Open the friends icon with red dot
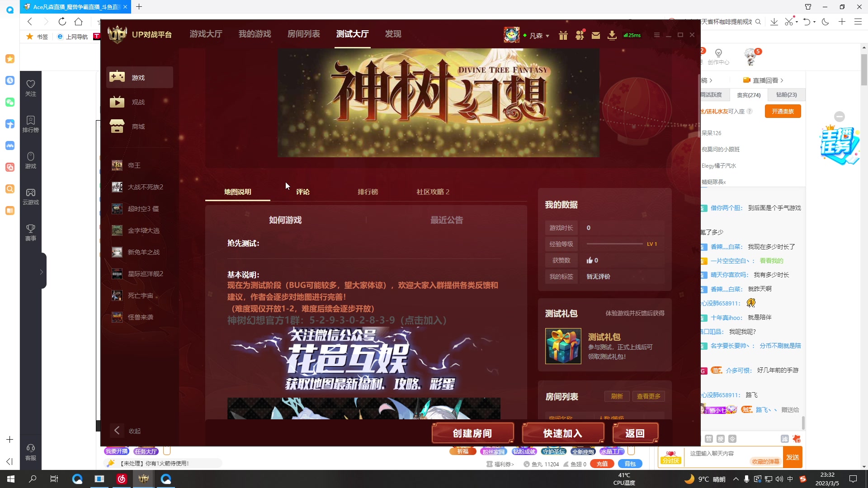This screenshot has width=868, height=488. click(580, 35)
